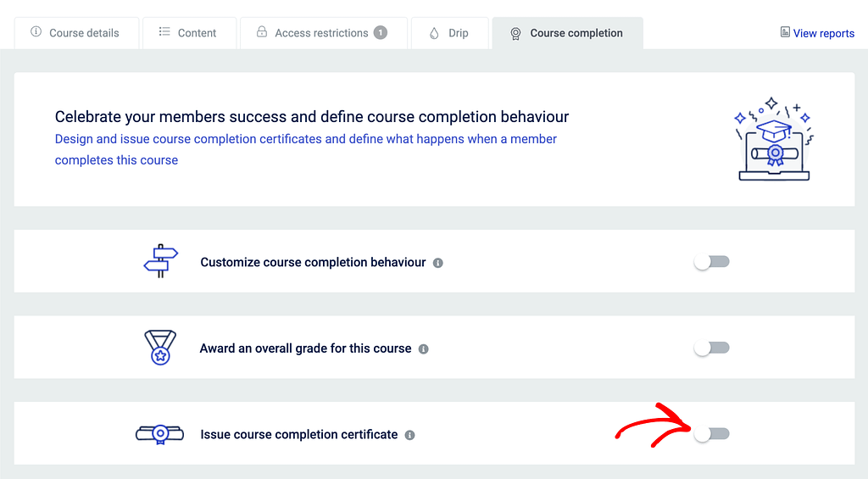868x479 pixels.
Task: Switch to the Content tab
Action: coord(188,33)
